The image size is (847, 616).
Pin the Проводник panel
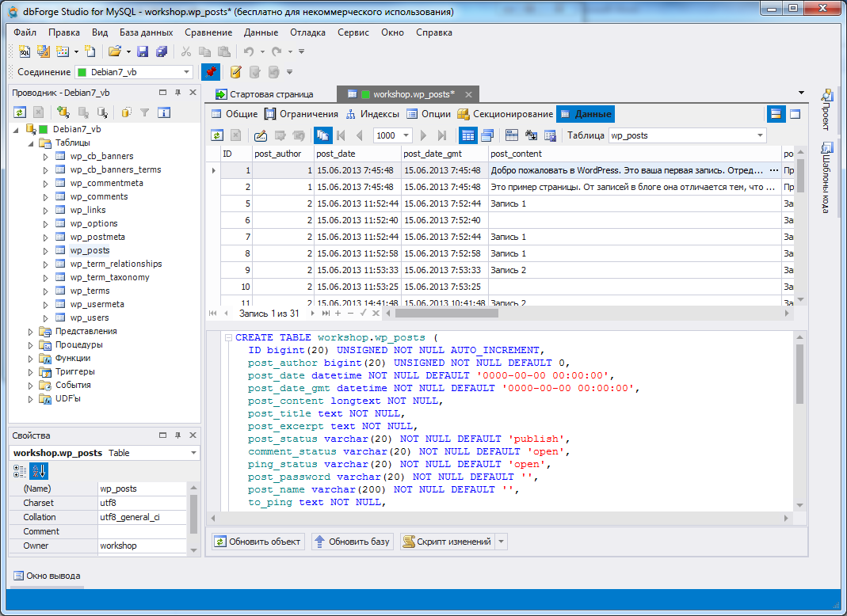[177, 93]
